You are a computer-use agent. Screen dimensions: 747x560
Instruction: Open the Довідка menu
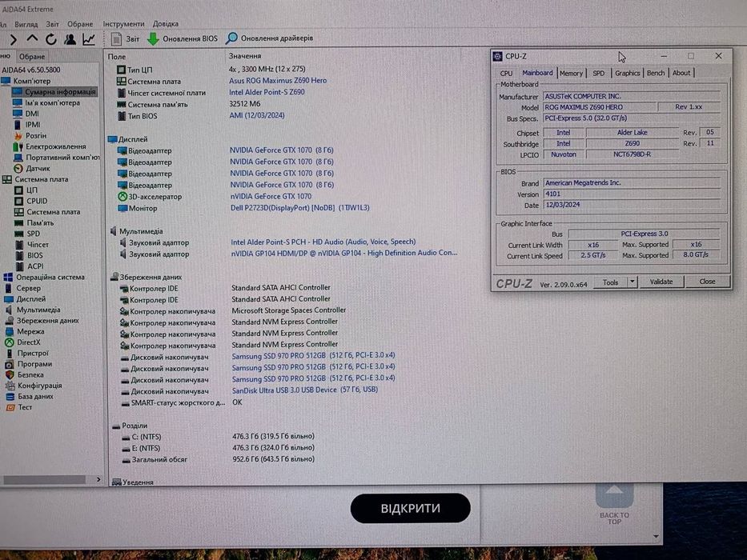click(165, 24)
